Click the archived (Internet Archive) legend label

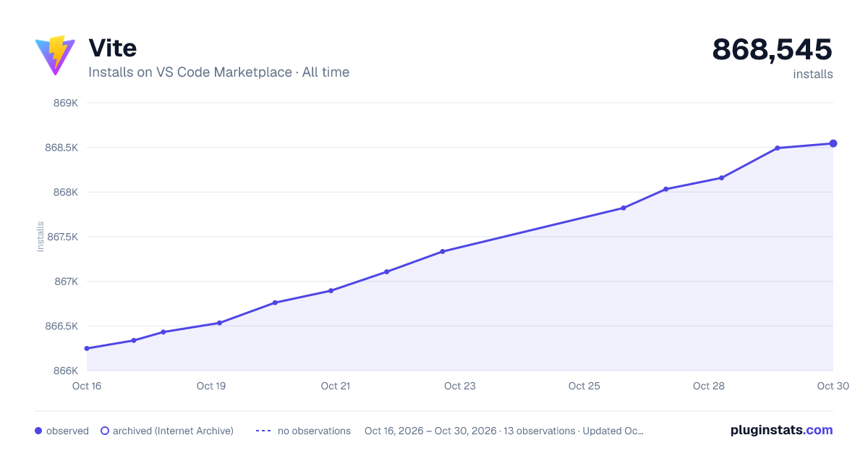coord(173,431)
